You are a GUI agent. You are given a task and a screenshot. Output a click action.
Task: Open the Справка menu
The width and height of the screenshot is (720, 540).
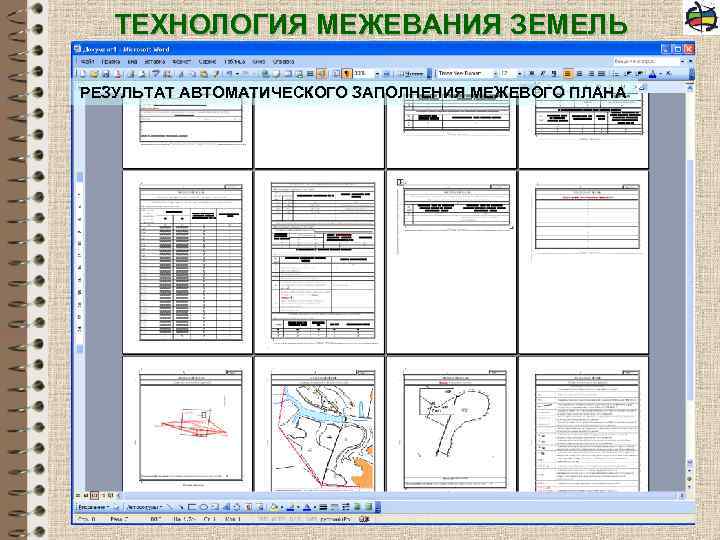(x=283, y=62)
